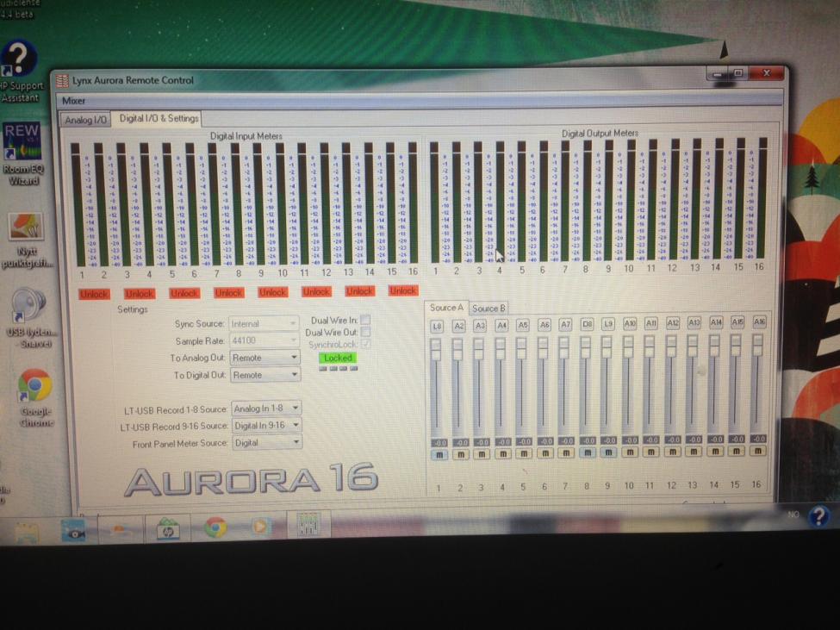Click the A16 source selector button
The height and width of the screenshot is (630, 840).
(759, 322)
